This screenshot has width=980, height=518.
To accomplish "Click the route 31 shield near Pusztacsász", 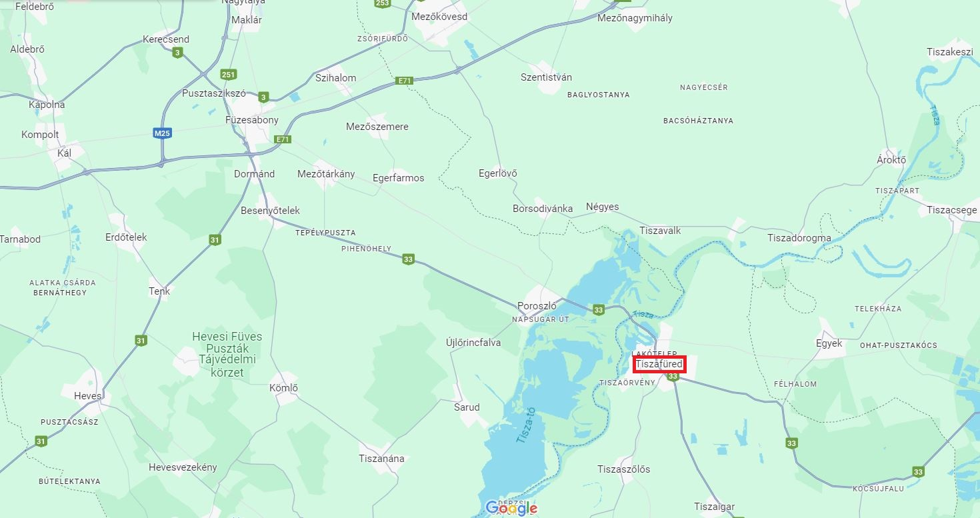I will pos(41,441).
